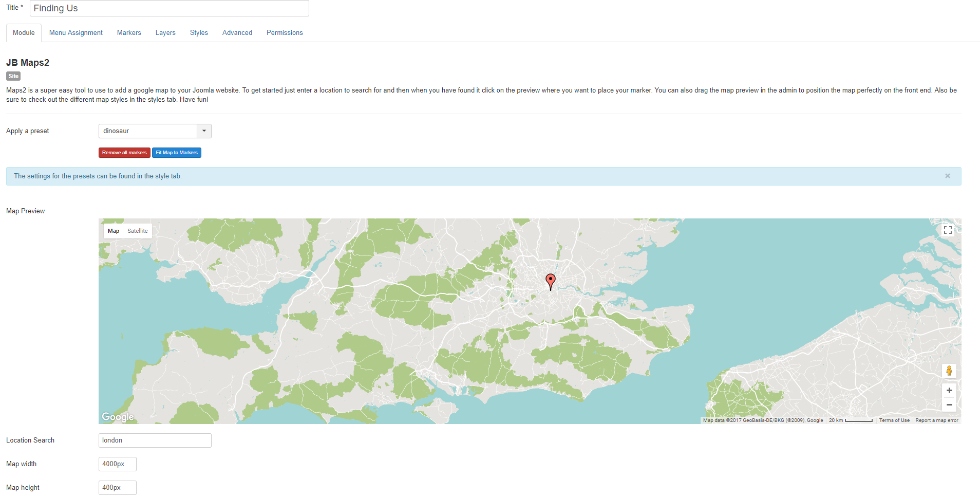Viewport: 980px width, 497px height.
Task: Switch to the Layers tab
Action: point(165,32)
